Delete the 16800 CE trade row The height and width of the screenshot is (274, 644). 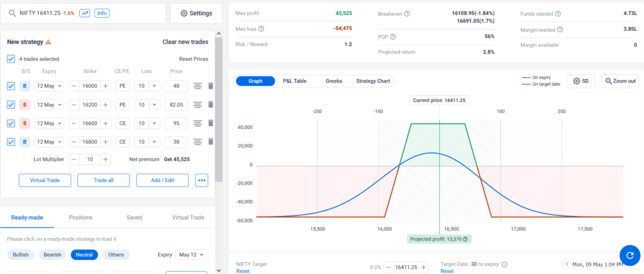(211, 142)
